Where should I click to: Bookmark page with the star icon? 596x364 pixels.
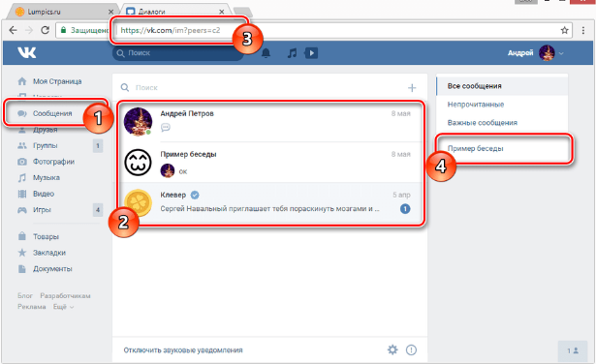coord(564,30)
